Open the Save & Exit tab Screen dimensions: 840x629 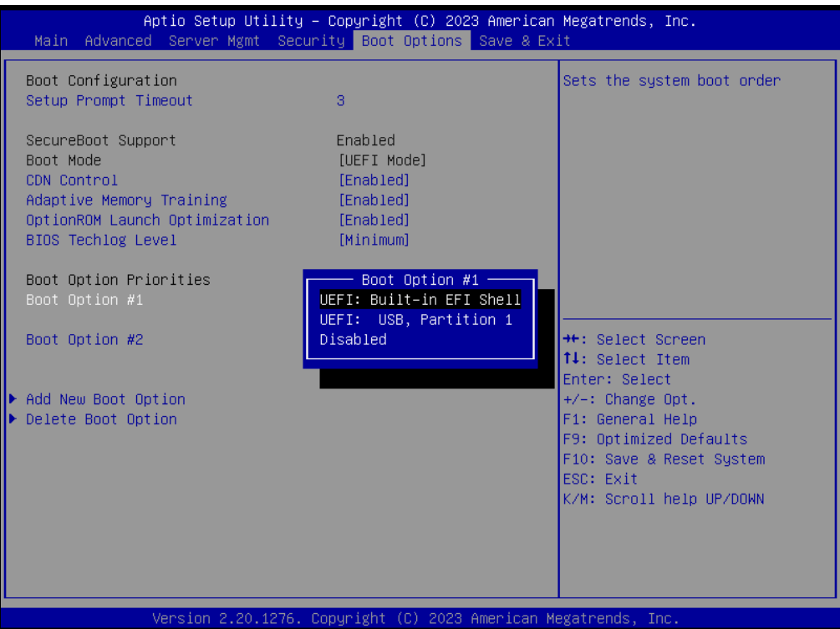pos(524,41)
